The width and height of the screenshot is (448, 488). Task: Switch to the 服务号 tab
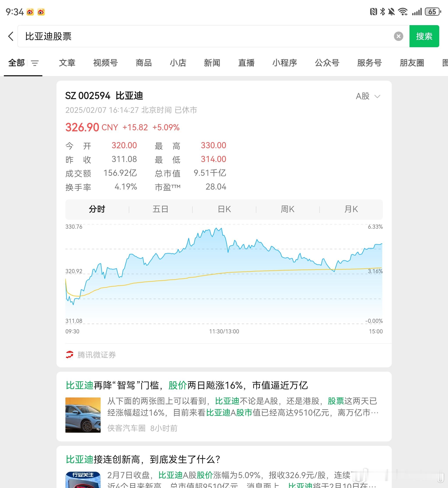click(369, 63)
